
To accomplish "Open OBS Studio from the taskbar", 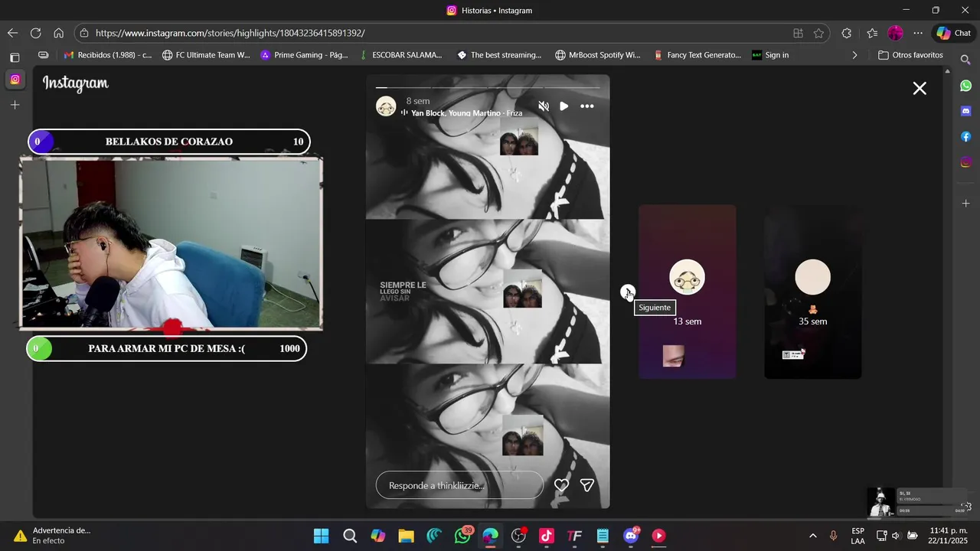I will (518, 536).
